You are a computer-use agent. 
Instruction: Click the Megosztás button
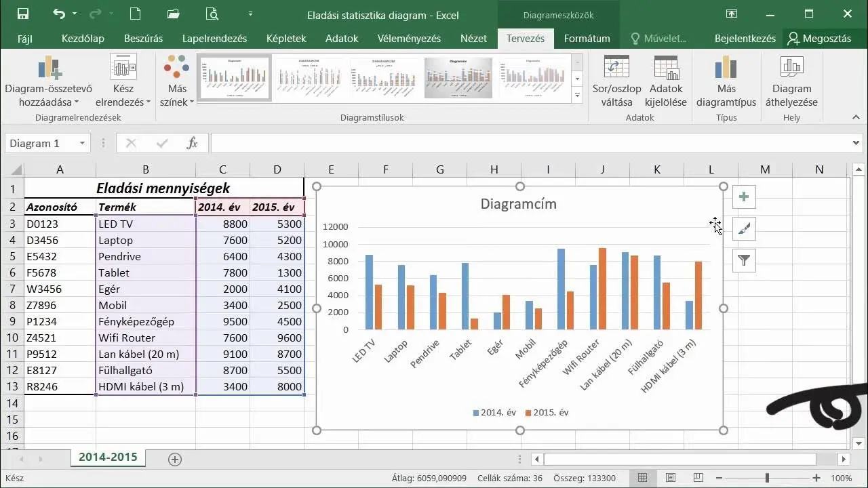[x=819, y=39]
